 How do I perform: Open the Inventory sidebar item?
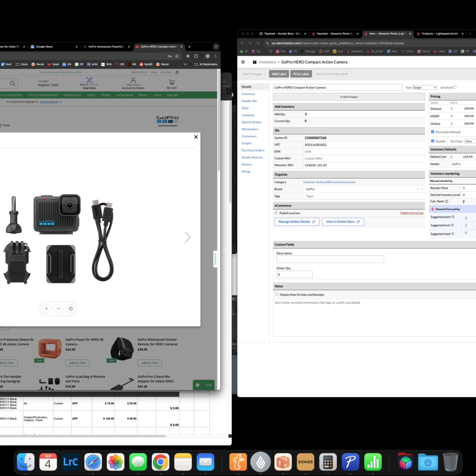[248, 94]
